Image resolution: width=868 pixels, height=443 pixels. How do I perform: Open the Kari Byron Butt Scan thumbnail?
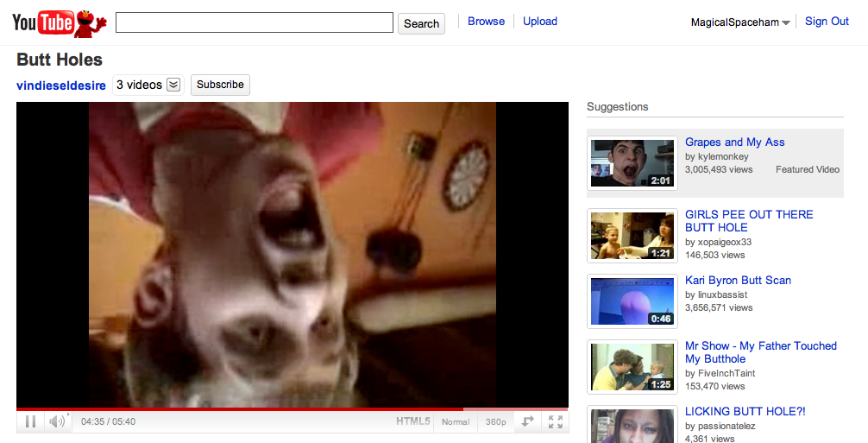coord(632,301)
